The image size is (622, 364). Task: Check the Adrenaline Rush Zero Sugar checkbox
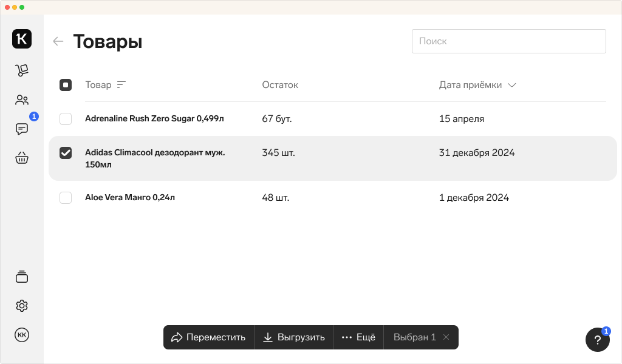[x=66, y=119]
